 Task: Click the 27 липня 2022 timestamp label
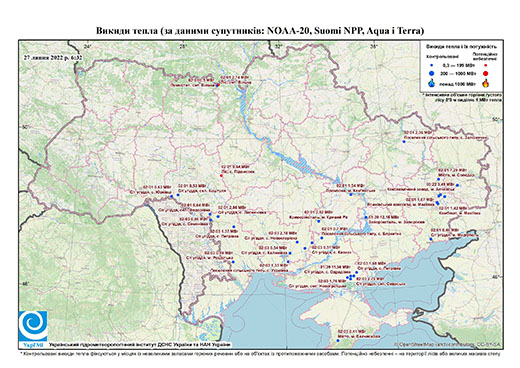[x=53, y=57]
